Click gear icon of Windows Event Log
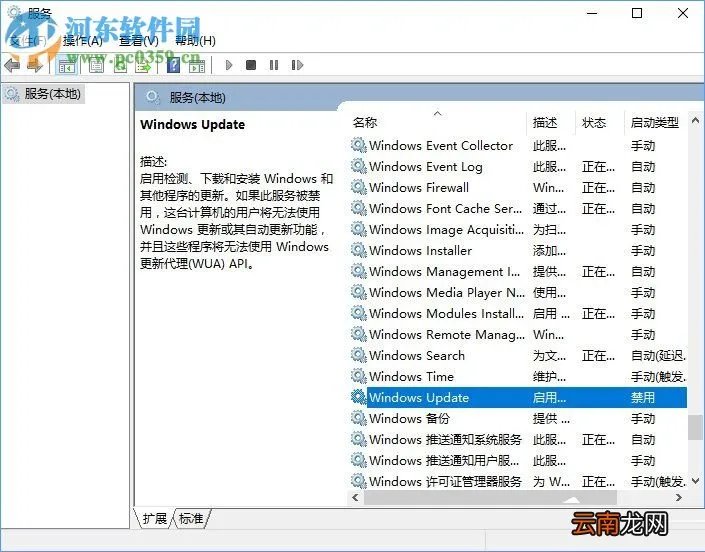 point(359,166)
